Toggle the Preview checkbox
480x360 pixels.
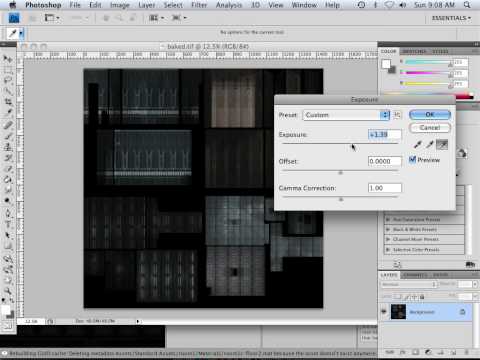(x=412, y=160)
